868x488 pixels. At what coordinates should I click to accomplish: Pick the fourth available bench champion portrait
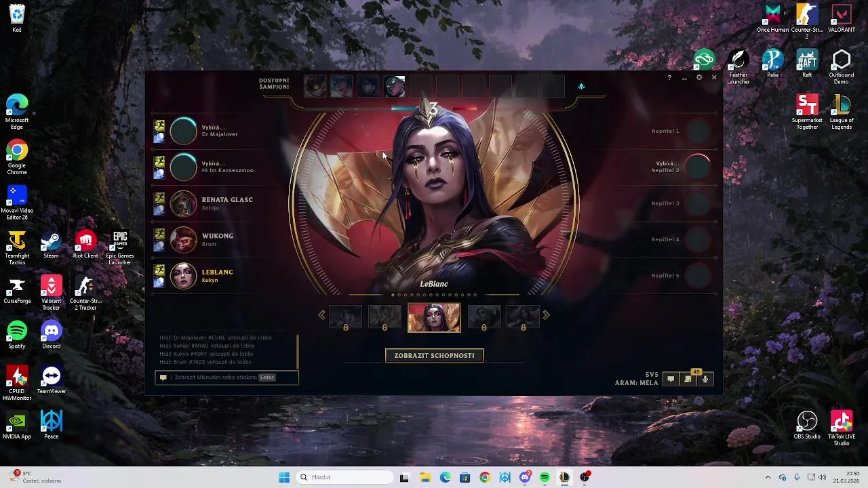[394, 87]
